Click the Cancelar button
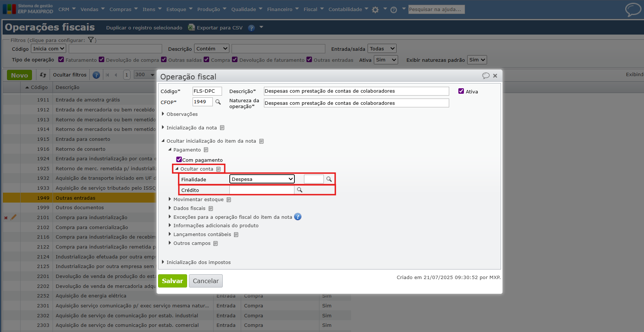The height and width of the screenshot is (332, 644). click(x=206, y=281)
